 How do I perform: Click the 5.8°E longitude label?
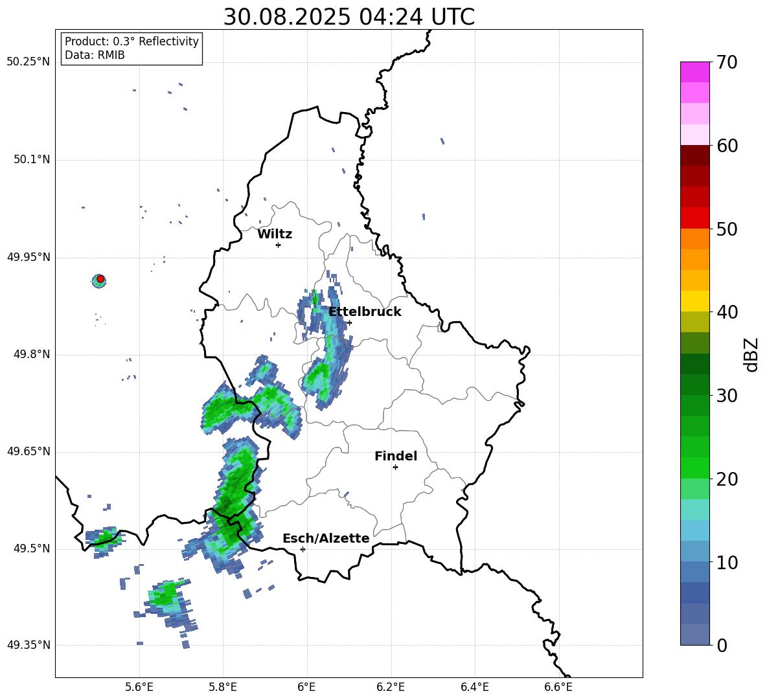pos(223,687)
